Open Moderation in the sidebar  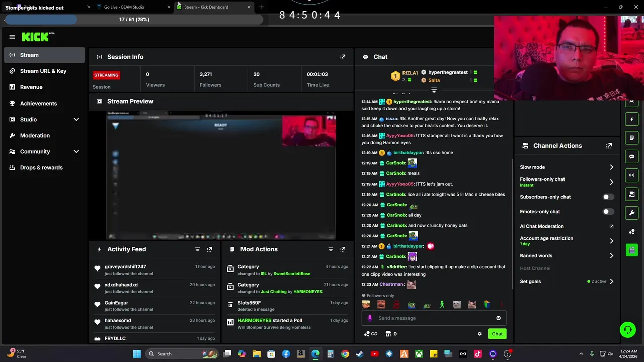coord(44,135)
